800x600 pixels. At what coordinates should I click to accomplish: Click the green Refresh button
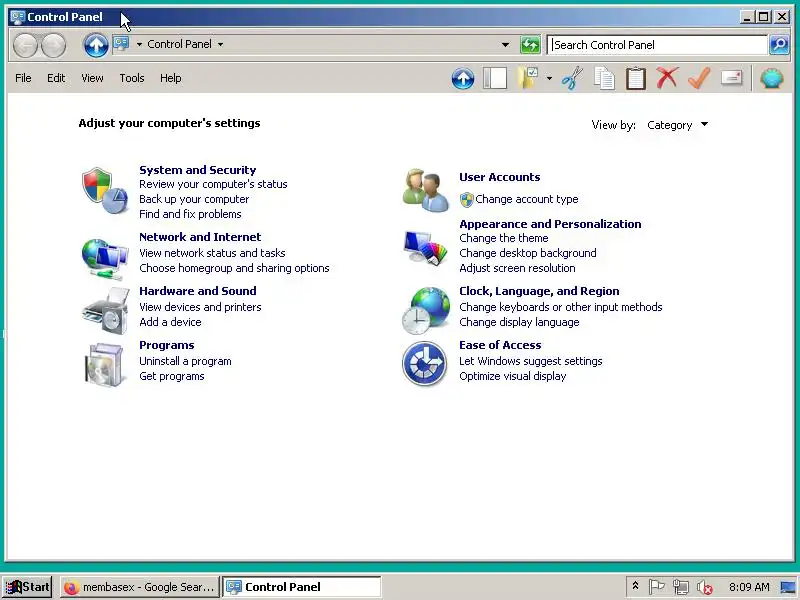coord(530,45)
